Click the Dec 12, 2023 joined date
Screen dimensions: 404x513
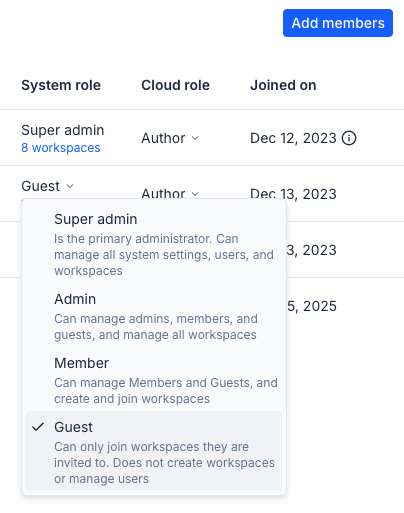point(293,138)
